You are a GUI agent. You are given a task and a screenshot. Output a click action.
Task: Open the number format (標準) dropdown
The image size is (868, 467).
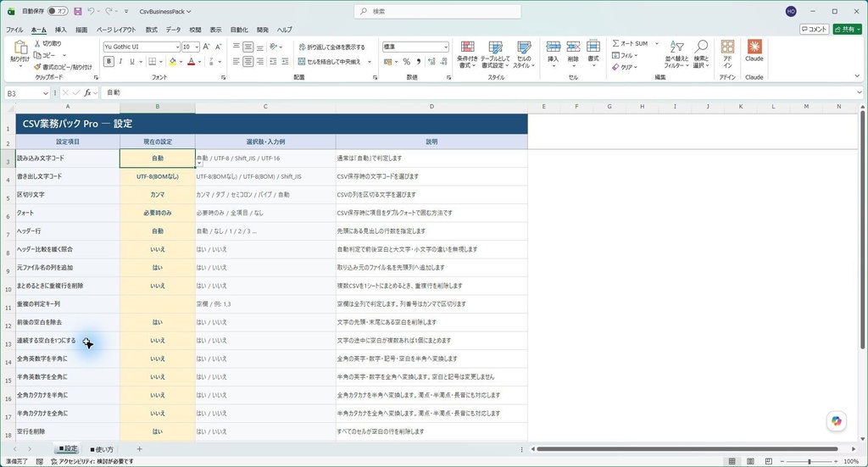coord(446,47)
